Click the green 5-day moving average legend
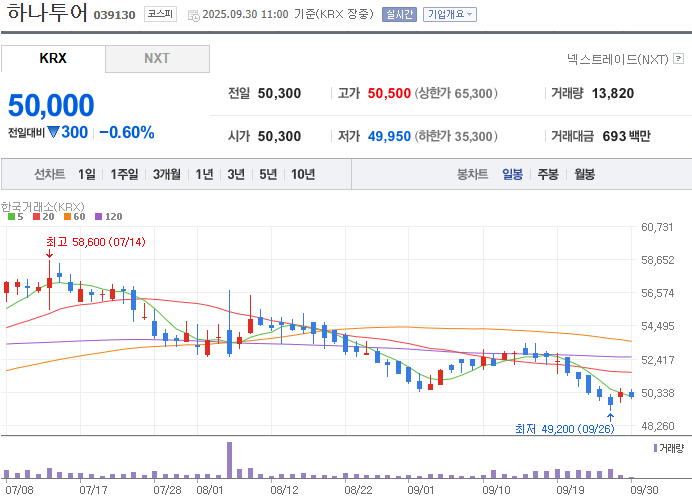 [x=15, y=217]
